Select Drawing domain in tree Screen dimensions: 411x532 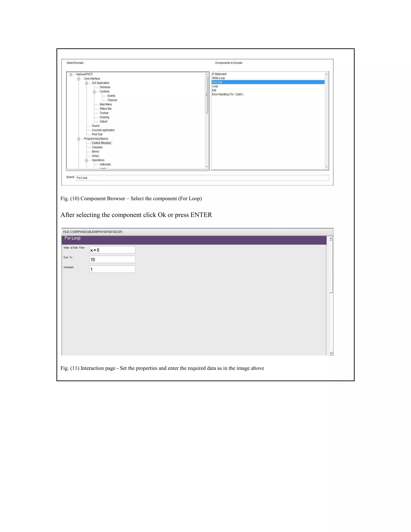pos(104,117)
